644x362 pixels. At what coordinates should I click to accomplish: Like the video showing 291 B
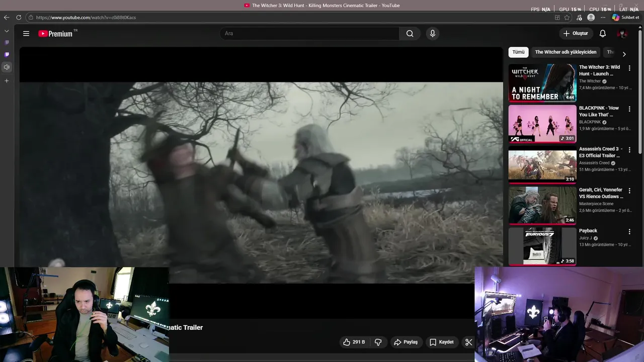tap(354, 342)
